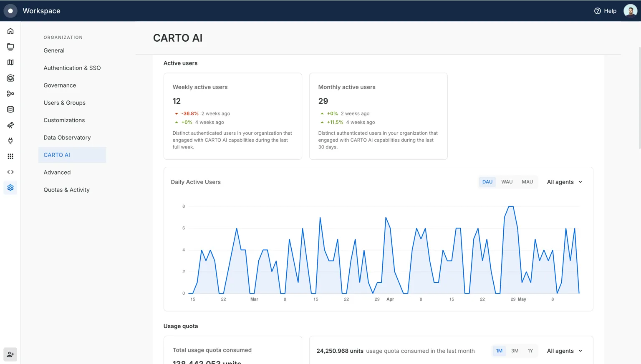Open All agents dropdown in Daily Active Users
The width and height of the screenshot is (641, 364).
[x=564, y=182]
